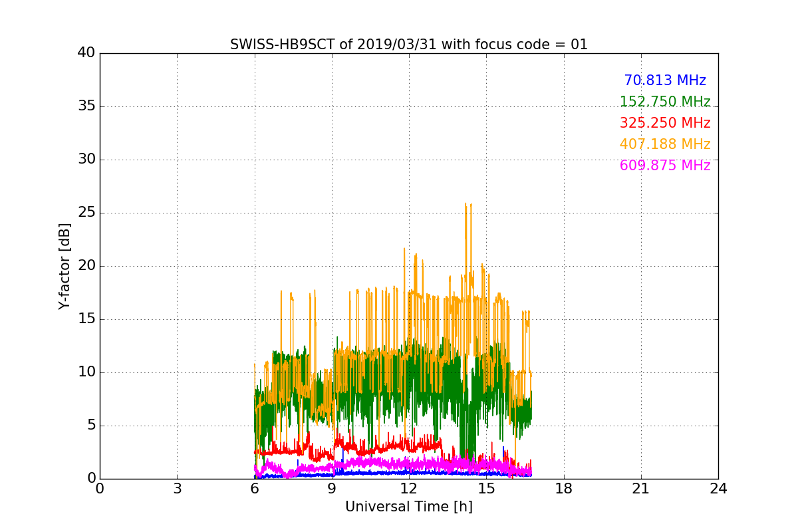
Task: Select the 609.875 MHz legend label
Action: click(665, 166)
